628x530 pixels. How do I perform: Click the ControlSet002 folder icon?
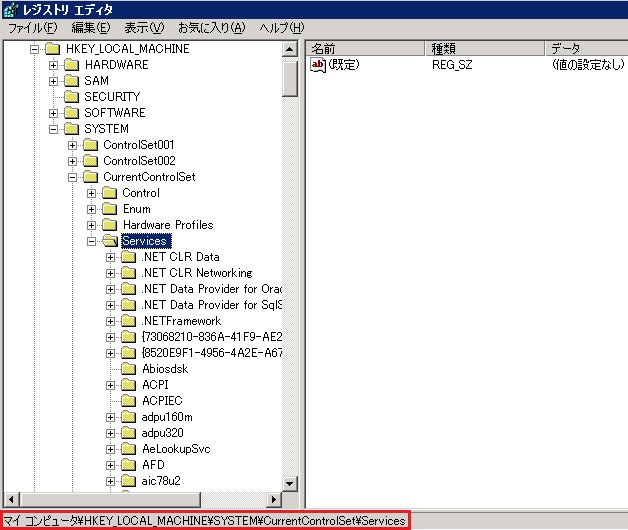click(x=91, y=161)
